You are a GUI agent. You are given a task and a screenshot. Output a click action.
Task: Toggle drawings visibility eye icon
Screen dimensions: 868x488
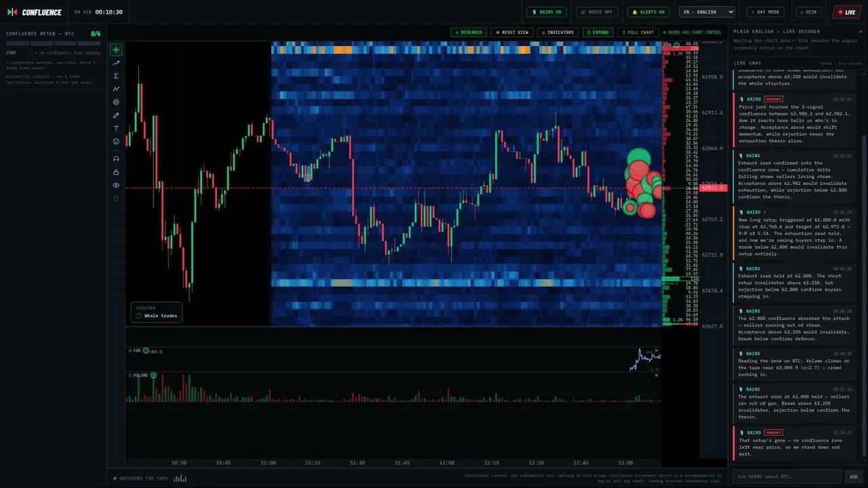point(116,185)
